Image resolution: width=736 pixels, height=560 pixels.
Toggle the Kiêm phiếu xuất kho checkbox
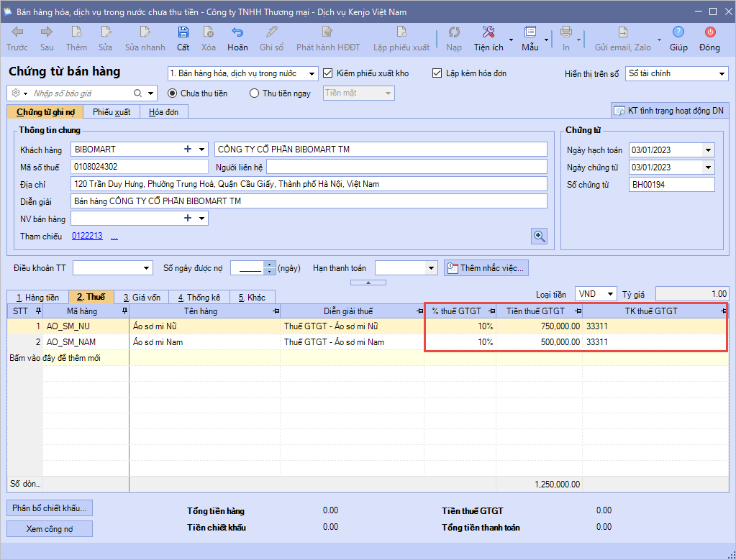(329, 73)
